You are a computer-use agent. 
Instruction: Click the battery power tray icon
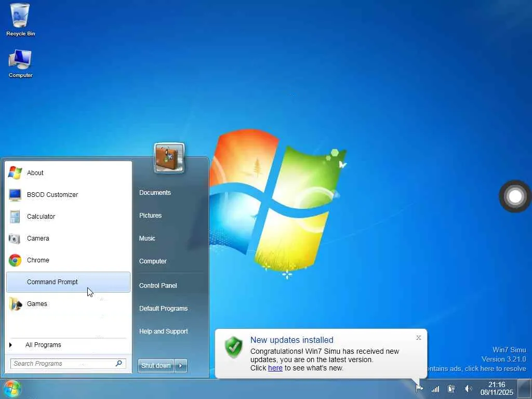[x=451, y=389]
